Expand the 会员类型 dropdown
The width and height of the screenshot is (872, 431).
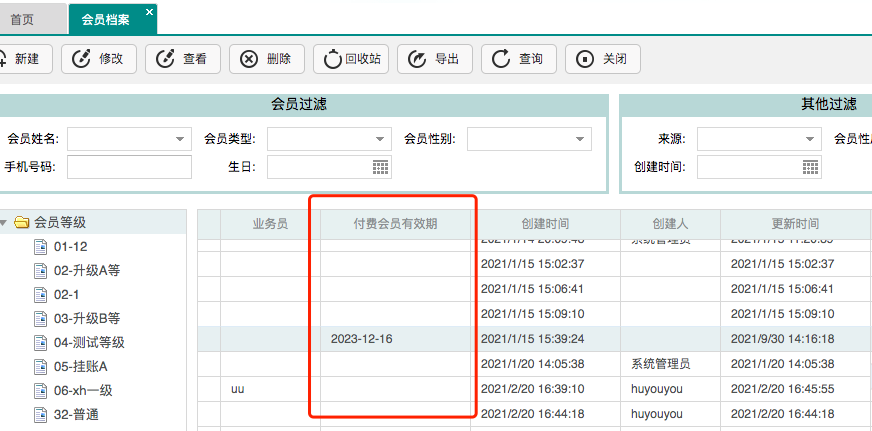(380, 139)
